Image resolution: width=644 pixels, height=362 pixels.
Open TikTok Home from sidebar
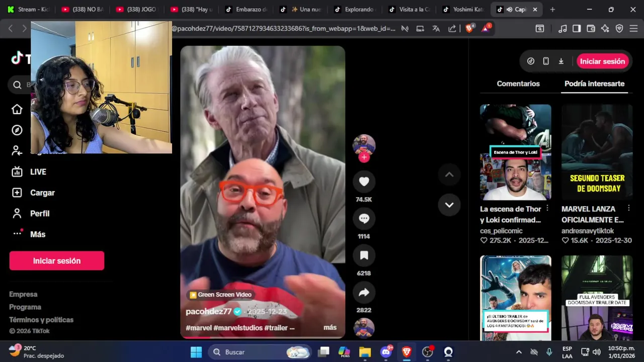(x=17, y=109)
